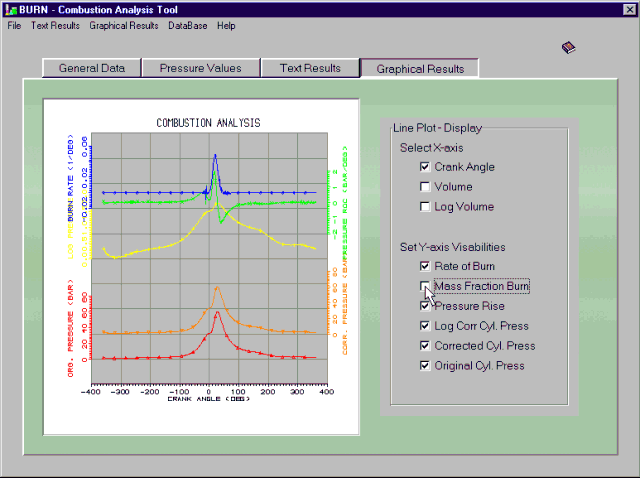
Task: Click the green PRESSURE ROC axis label
Action: 345,203
